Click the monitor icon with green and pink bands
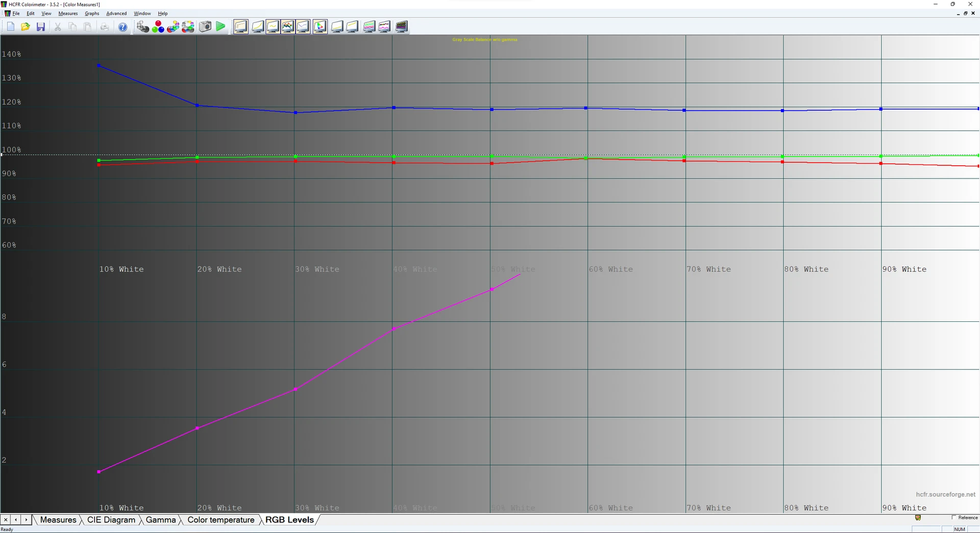Screen dimensions: 980x533 (369, 27)
